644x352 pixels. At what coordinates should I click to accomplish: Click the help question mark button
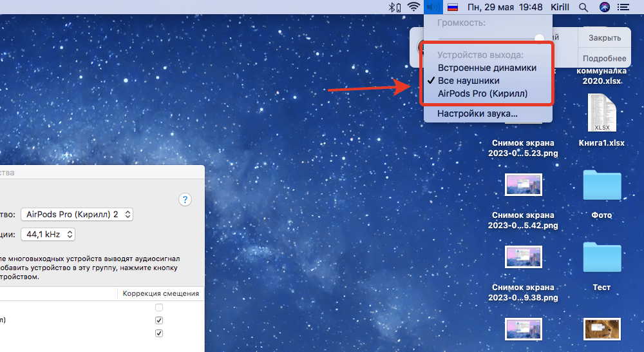(x=185, y=199)
